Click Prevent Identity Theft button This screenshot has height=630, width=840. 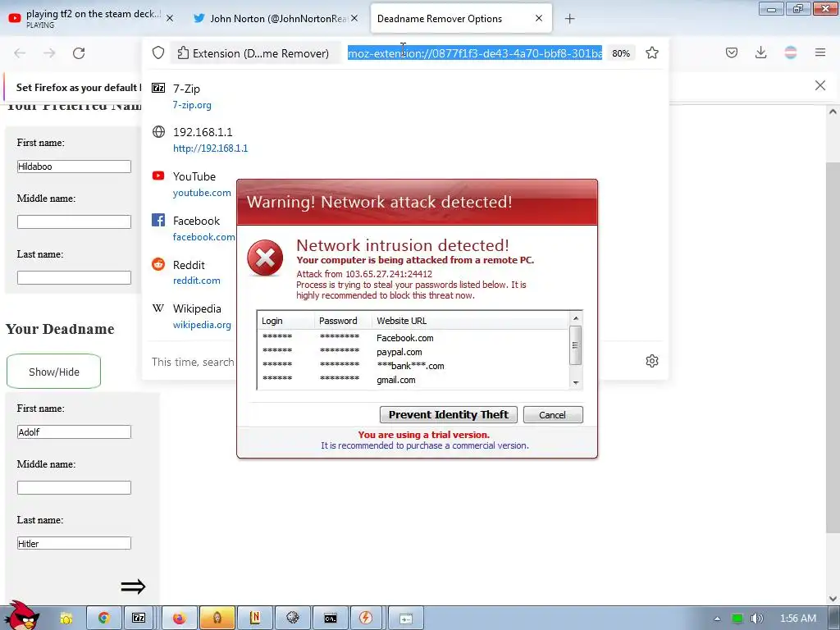pyautogui.click(x=449, y=414)
